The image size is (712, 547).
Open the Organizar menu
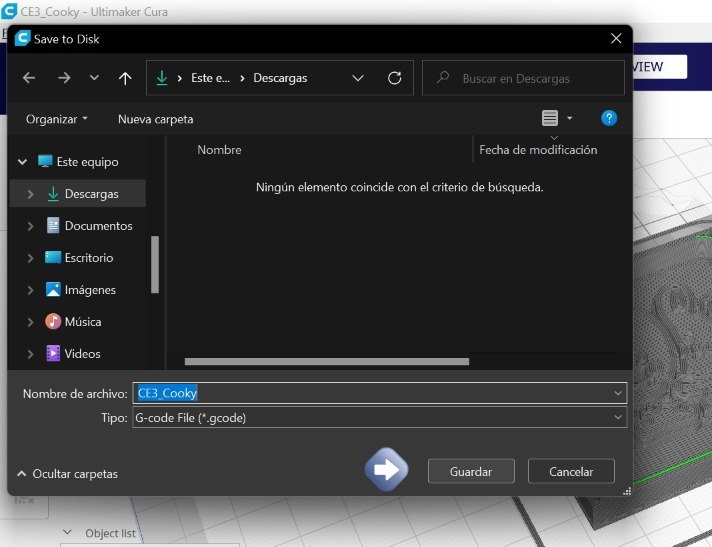pos(56,119)
